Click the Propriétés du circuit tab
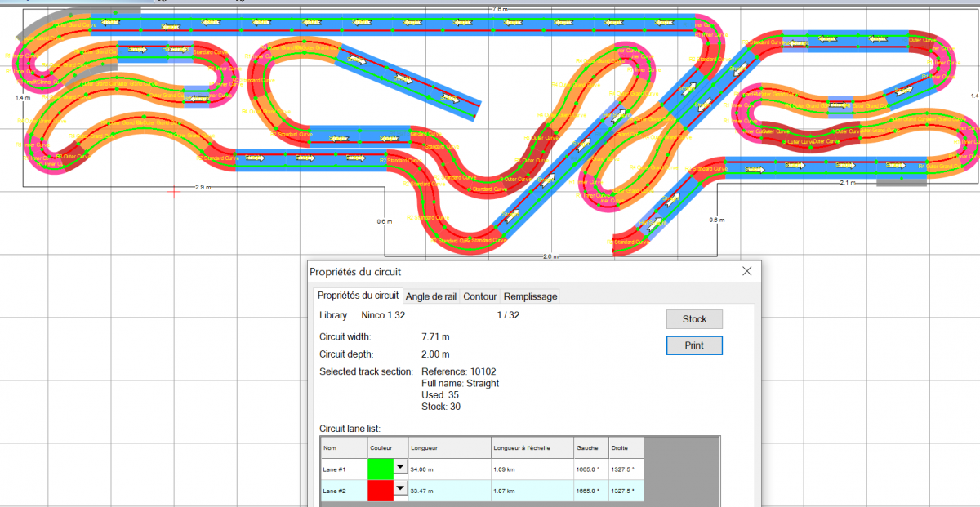 [358, 296]
